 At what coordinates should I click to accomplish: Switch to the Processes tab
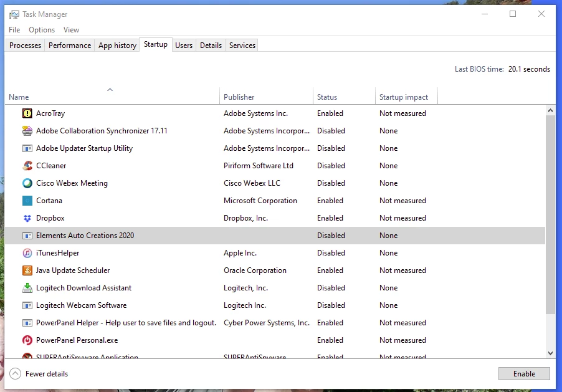click(25, 45)
